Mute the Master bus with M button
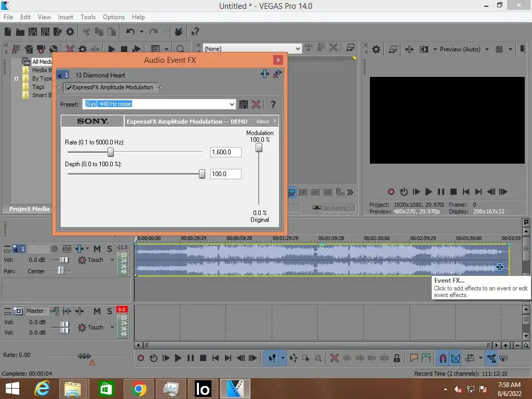This screenshot has width=532, height=399. (97, 311)
